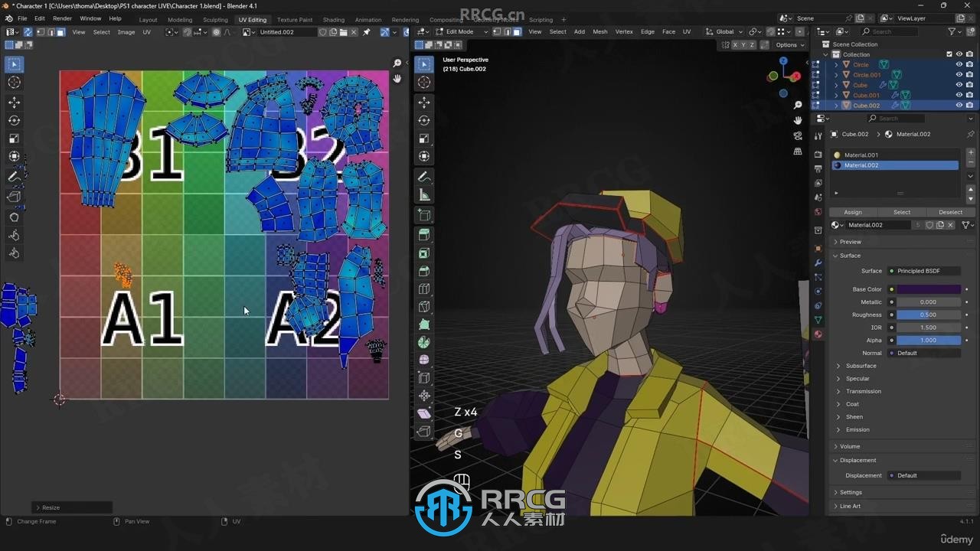This screenshot has height=551, width=980.
Task: Open the Mesh menu in 3D viewport
Action: [600, 32]
